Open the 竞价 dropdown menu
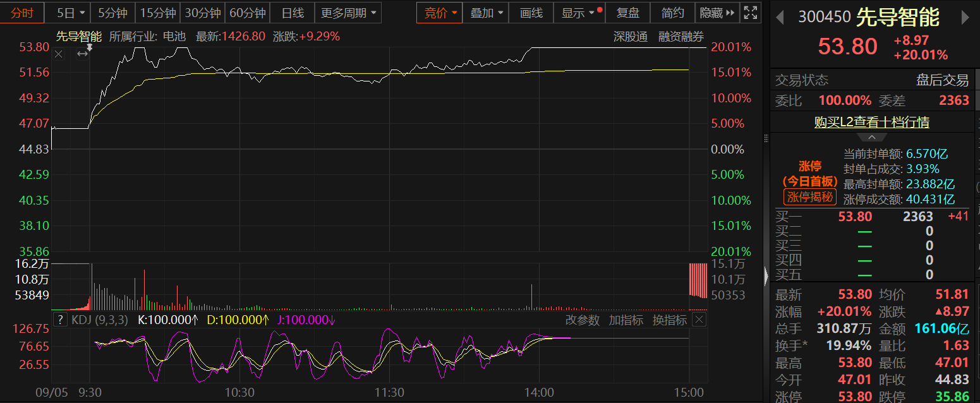Image resolution: width=980 pixels, height=403 pixels. point(440,13)
